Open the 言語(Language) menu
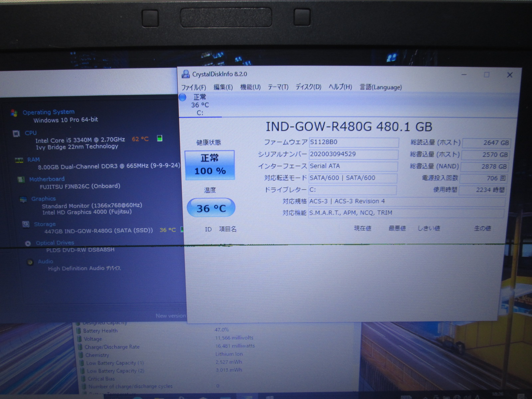Viewport: 532px width, 399px height. [x=381, y=87]
